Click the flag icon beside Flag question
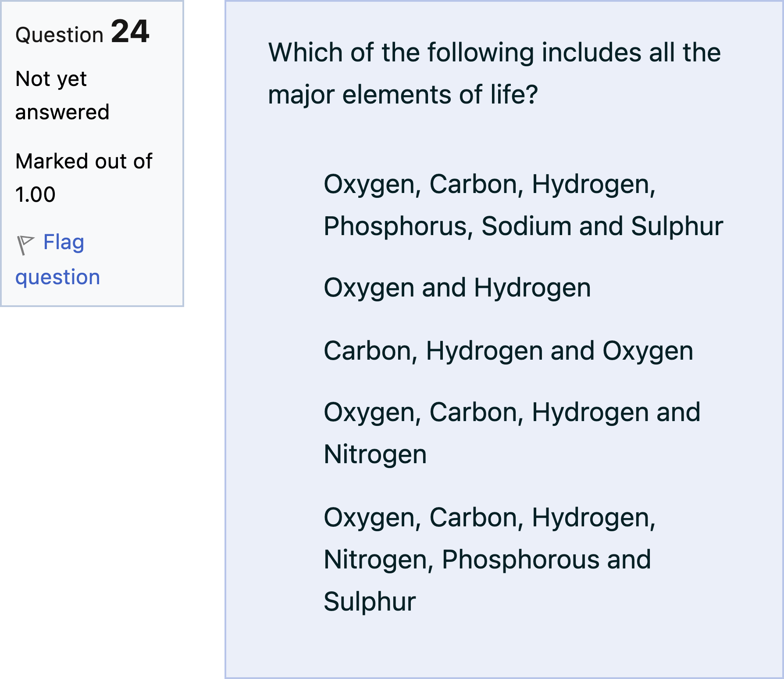Screen dimensions: 784x679 (x=25, y=244)
